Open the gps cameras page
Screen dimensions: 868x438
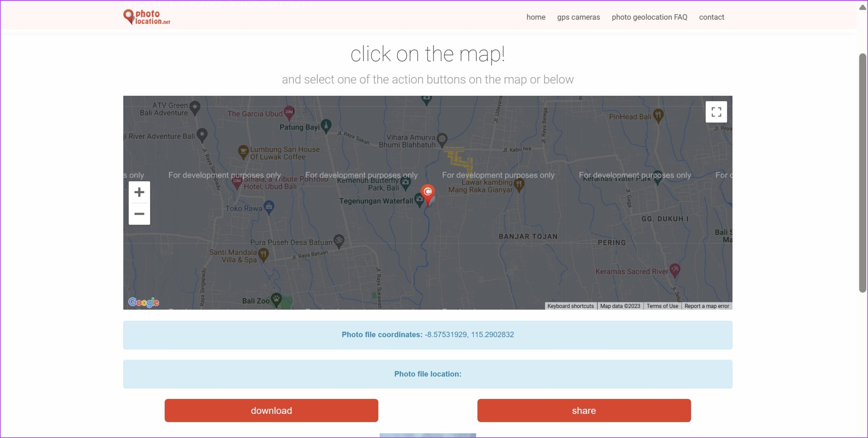click(579, 17)
